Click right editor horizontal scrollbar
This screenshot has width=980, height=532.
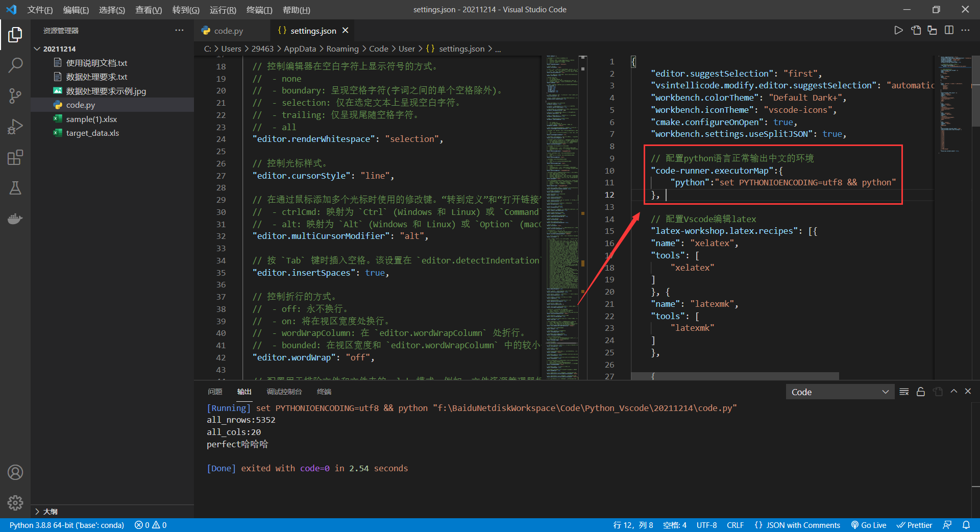(735, 376)
